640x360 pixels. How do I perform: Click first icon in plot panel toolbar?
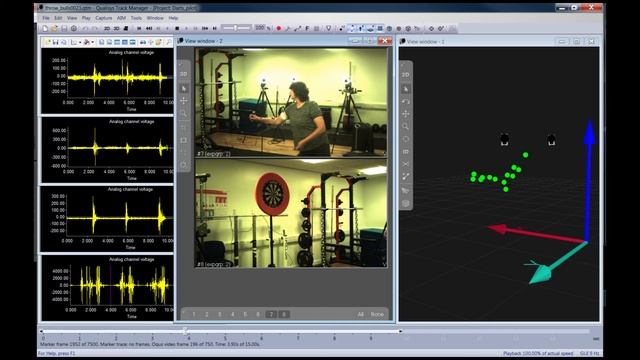click(47, 42)
